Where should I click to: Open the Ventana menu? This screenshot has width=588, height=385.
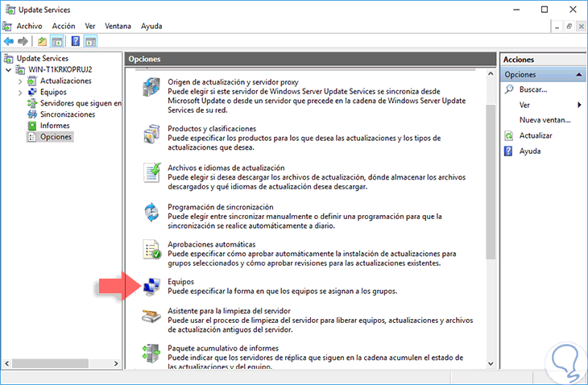[x=118, y=27]
